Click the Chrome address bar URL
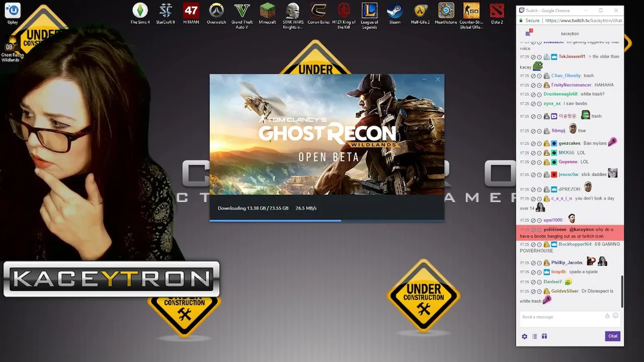644x362 pixels. [583, 21]
